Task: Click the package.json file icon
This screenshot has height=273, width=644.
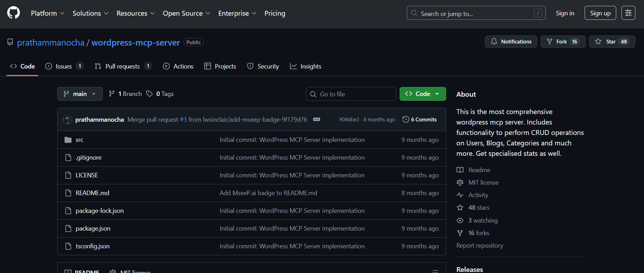Action: coord(68,228)
